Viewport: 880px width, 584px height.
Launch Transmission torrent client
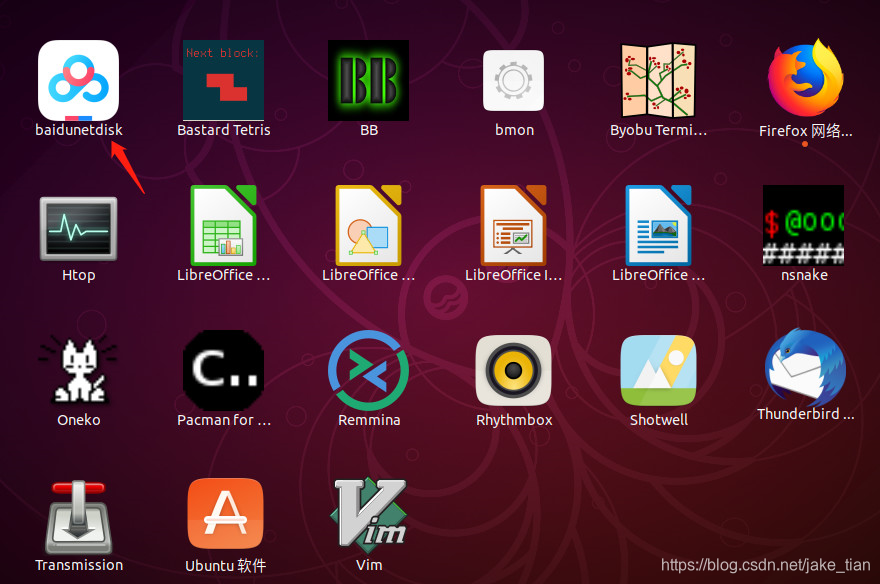point(79,517)
